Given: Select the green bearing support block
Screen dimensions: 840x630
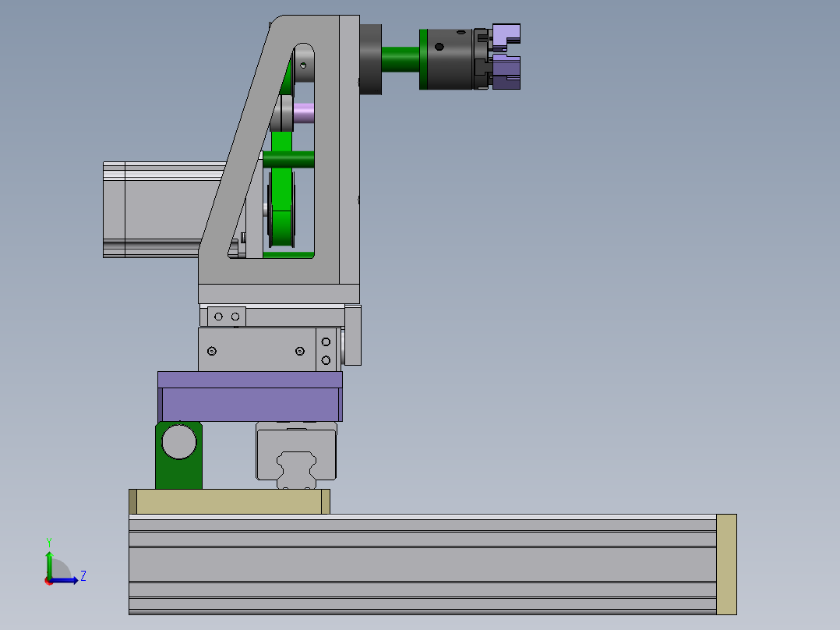Looking at the screenshot, I should point(178,475).
